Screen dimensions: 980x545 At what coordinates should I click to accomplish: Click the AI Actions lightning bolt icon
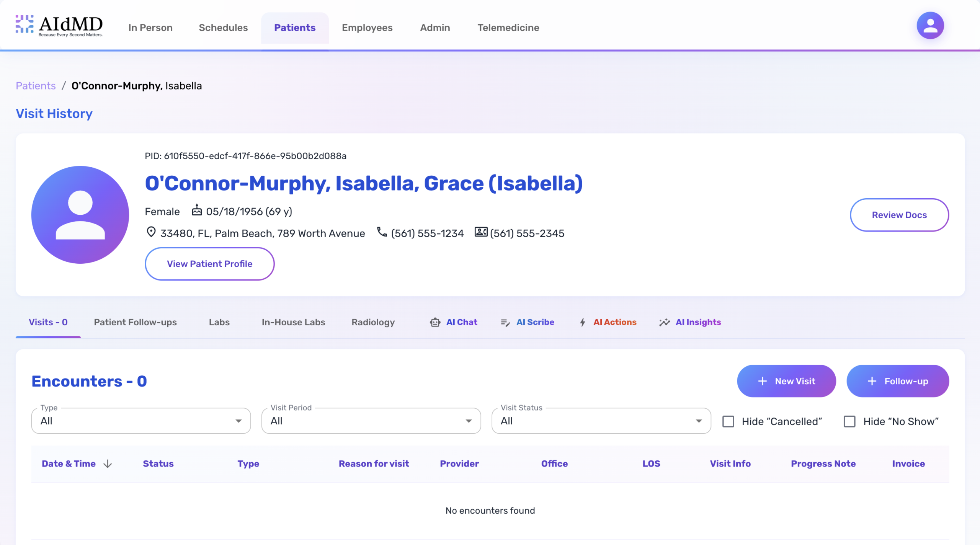tap(582, 322)
